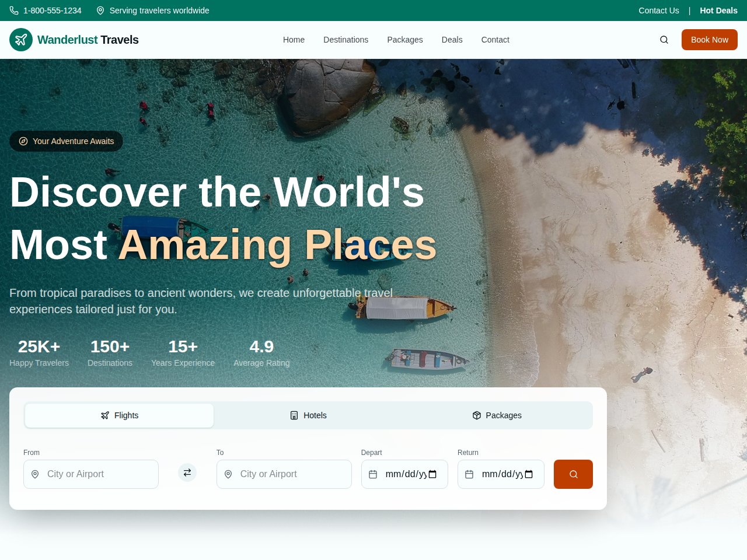Switch to the Hotels tab
This screenshot has width=747, height=560.
(x=308, y=415)
